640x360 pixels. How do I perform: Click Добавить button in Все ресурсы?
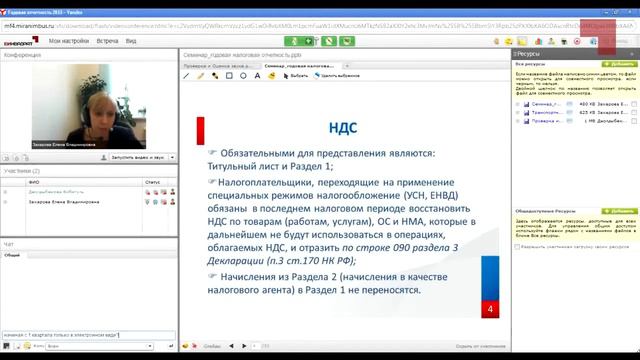[x=619, y=64]
